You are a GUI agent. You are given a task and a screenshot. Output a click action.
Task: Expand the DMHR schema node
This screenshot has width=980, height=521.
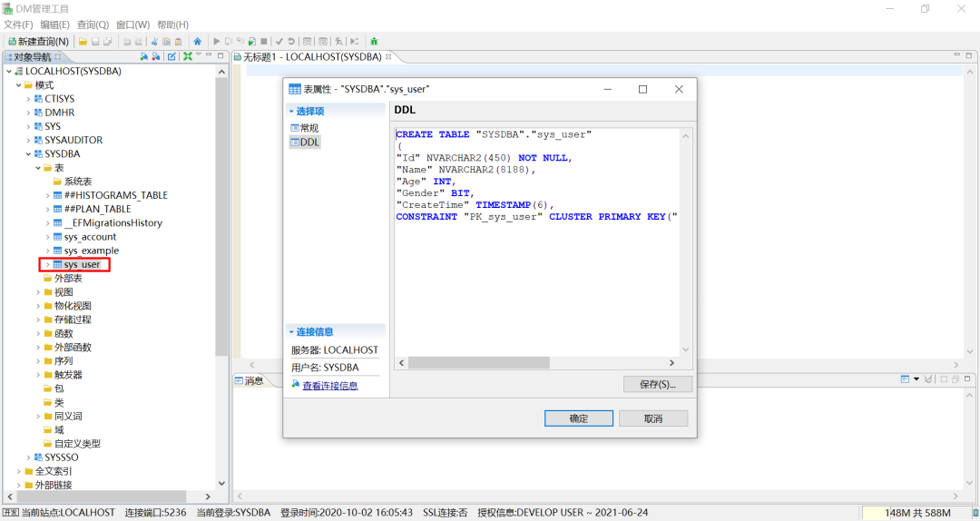pyautogui.click(x=28, y=113)
